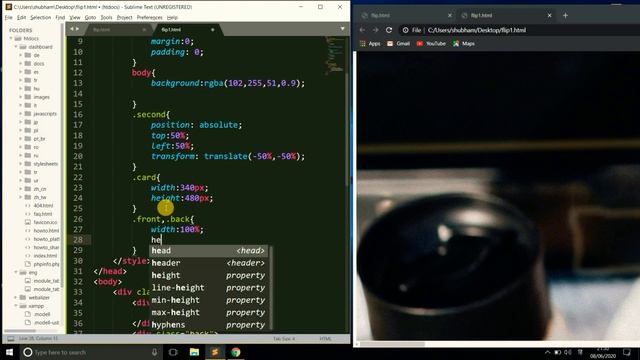
Task: Open the Maps bookmark
Action: click(x=464, y=44)
